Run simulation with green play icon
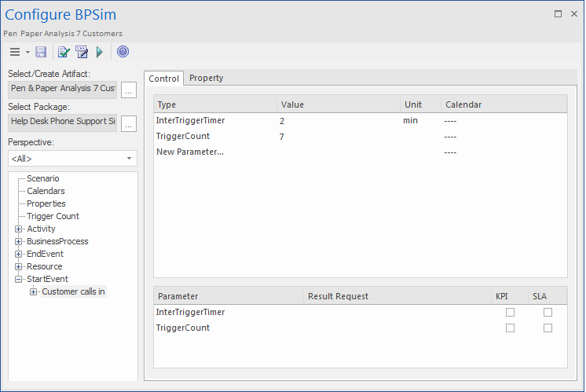Image resolution: width=586 pixels, height=392 pixels. (100, 52)
